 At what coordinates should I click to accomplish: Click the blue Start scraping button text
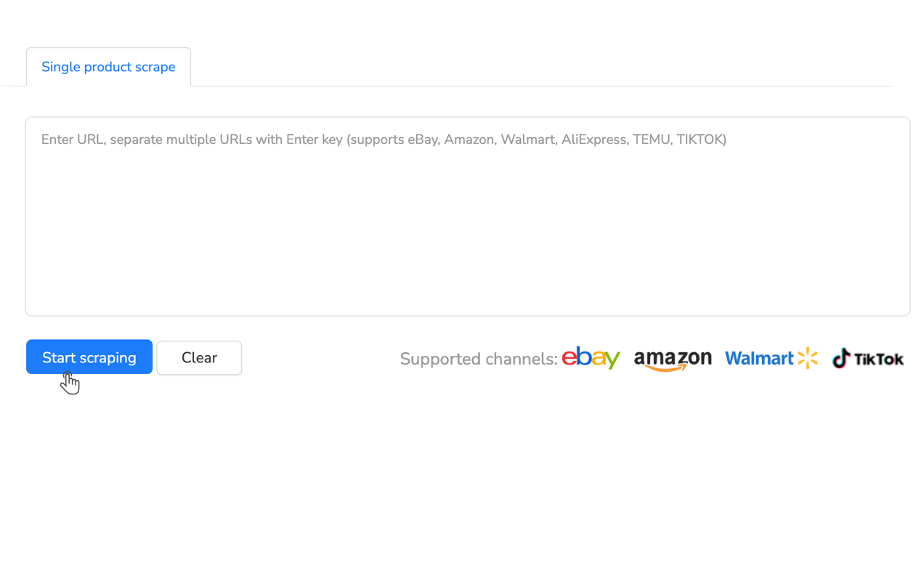(89, 357)
